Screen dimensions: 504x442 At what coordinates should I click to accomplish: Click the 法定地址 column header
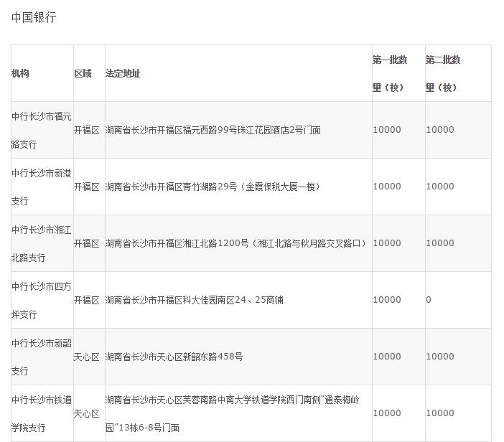[x=123, y=74]
